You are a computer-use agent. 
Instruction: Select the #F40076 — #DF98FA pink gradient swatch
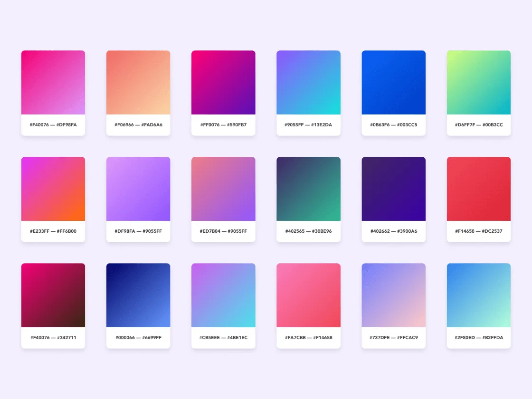[53, 82]
